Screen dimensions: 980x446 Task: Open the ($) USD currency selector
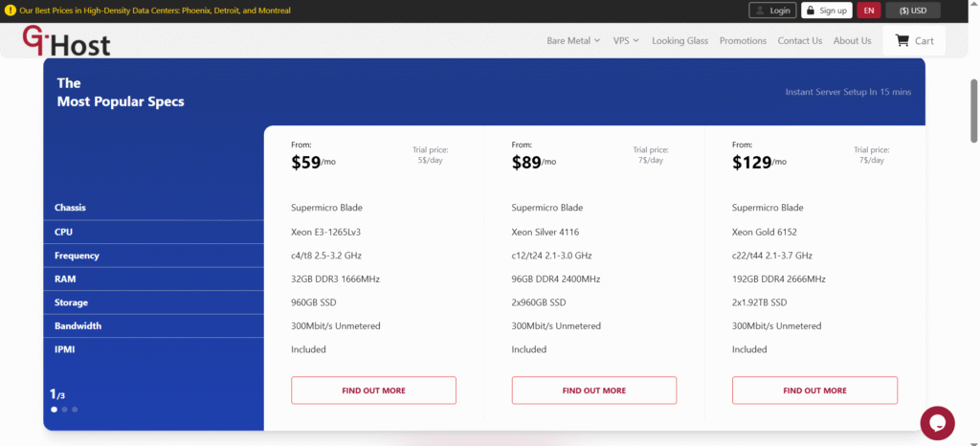912,11
